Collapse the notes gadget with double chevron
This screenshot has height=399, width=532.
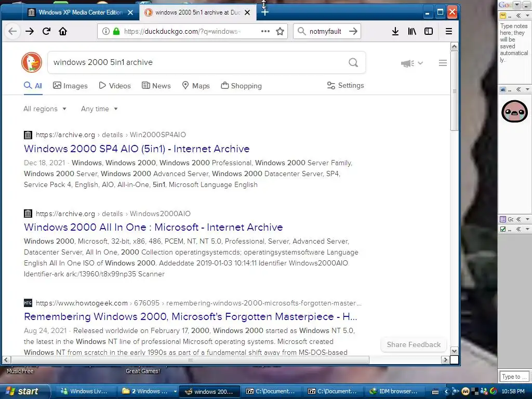point(518,16)
